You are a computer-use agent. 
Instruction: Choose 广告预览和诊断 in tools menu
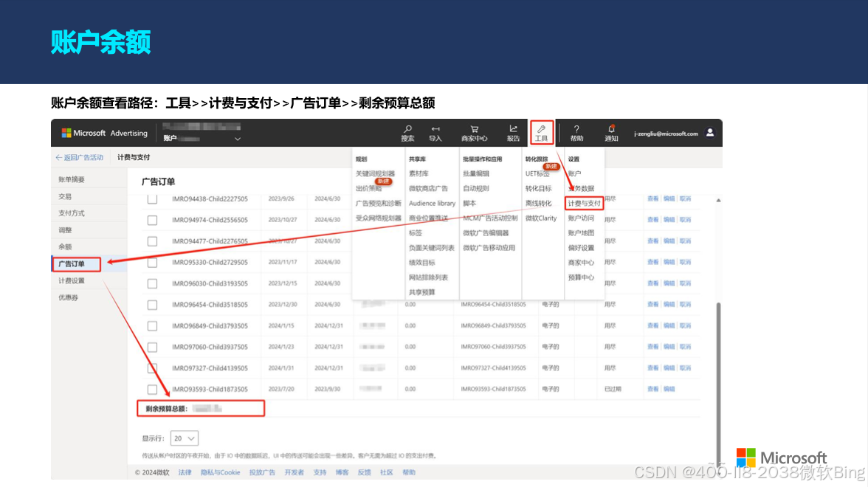pyautogui.click(x=378, y=203)
